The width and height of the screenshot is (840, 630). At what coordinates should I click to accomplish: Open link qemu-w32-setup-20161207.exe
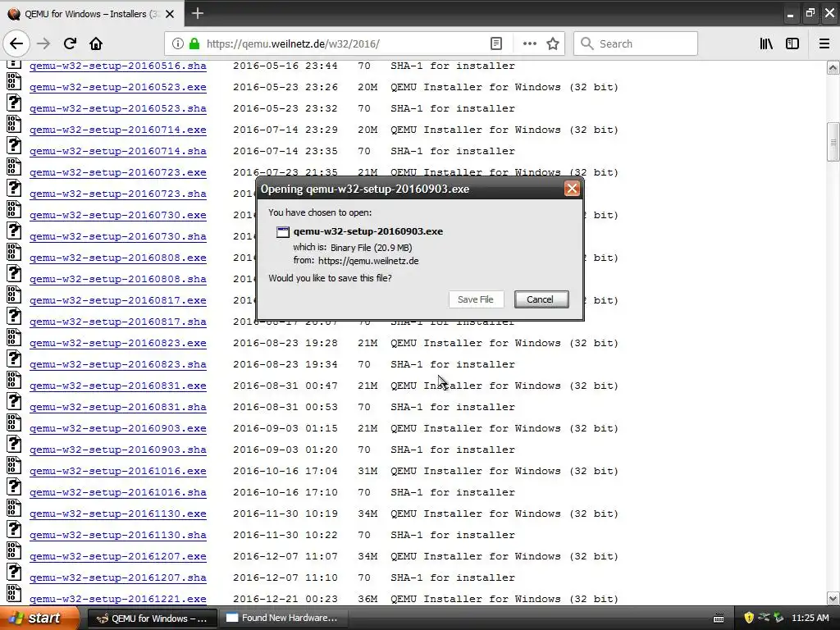118,557
